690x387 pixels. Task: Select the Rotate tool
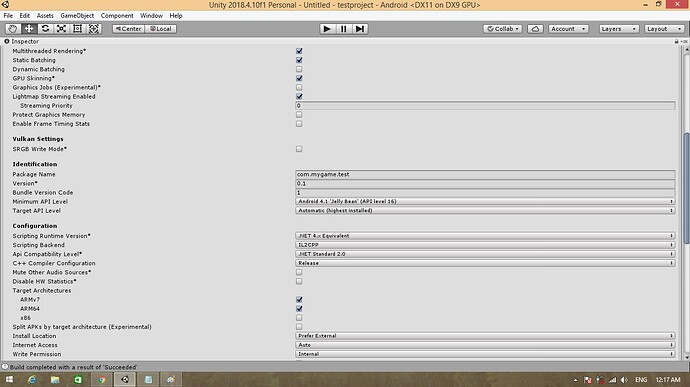(45, 29)
